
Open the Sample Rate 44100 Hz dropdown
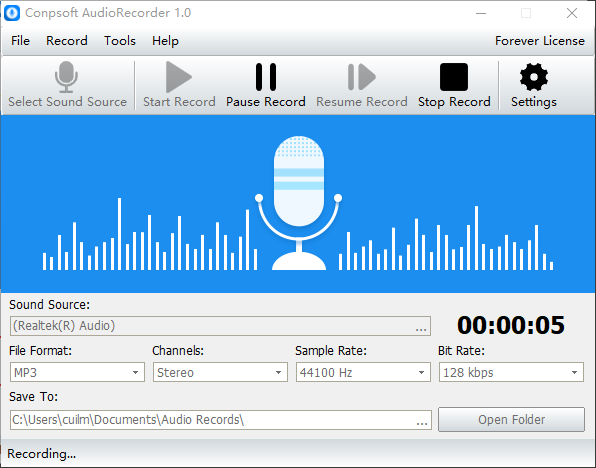click(363, 372)
